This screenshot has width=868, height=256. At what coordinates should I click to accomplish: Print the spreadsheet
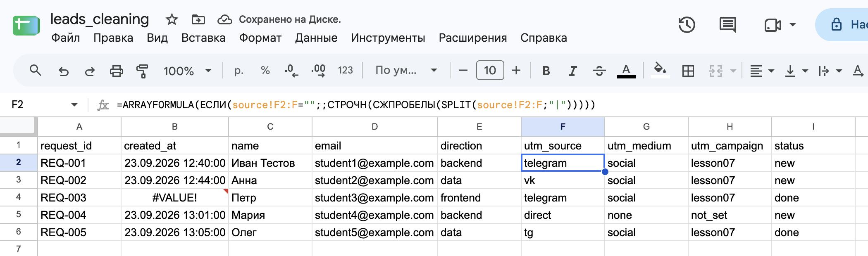pos(116,71)
